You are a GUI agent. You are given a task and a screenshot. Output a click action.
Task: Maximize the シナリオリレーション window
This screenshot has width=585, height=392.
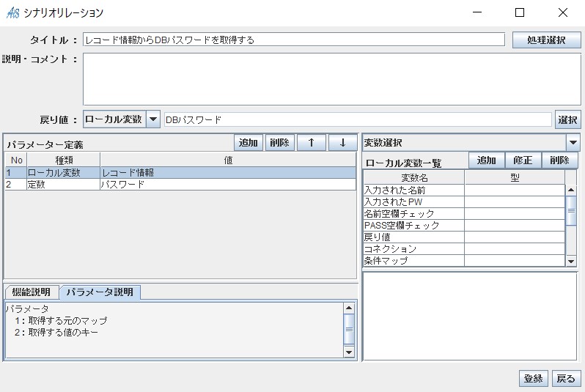pyautogui.click(x=520, y=12)
